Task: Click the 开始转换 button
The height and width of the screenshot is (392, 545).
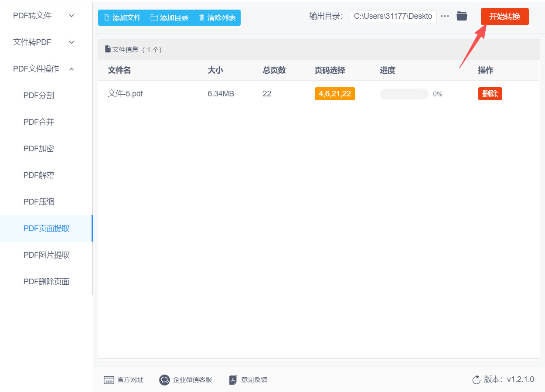Action: (504, 16)
